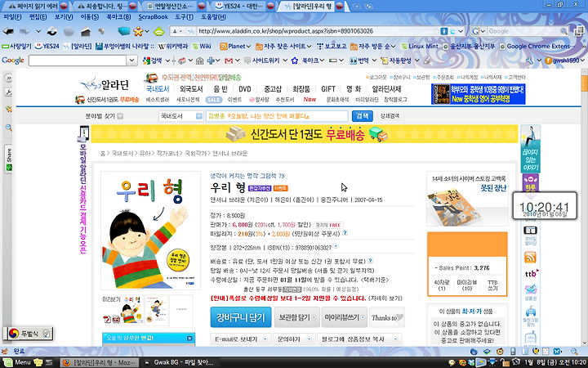
Task: Click the 못된 장난 book advertisement
Action: (x=468, y=199)
